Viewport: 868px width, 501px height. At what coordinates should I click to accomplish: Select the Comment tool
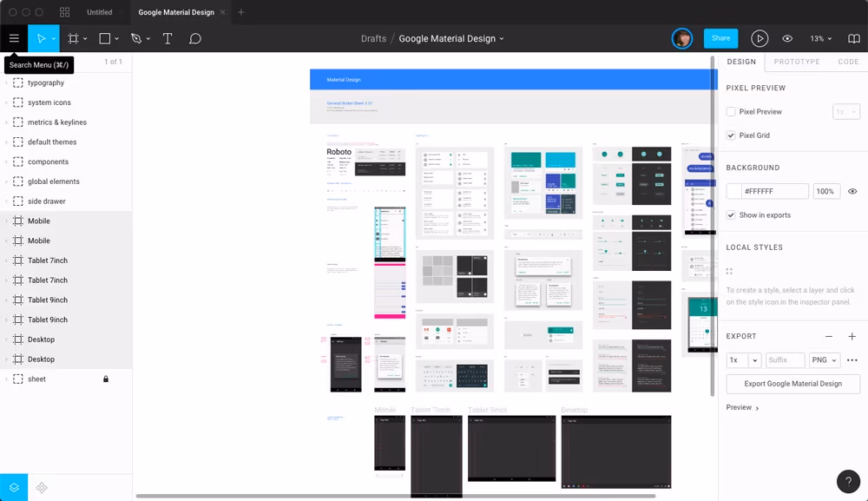point(194,39)
